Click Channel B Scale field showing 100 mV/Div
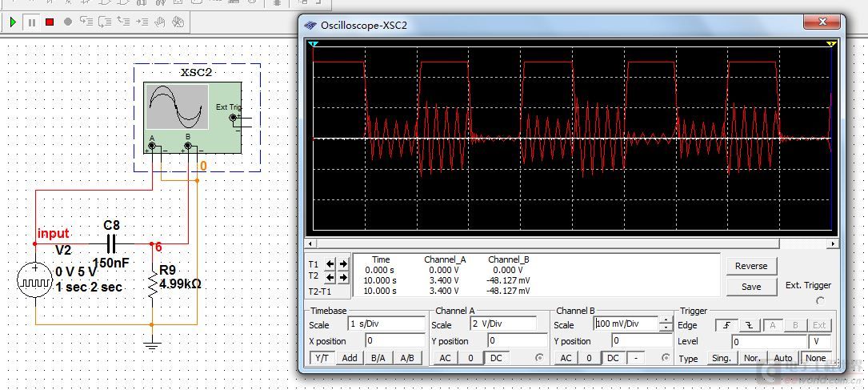 tap(626, 324)
